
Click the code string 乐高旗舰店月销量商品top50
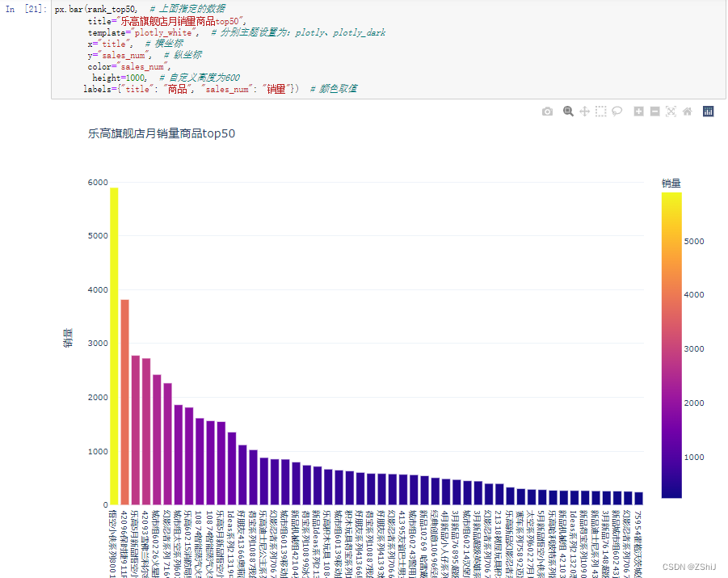(179, 21)
